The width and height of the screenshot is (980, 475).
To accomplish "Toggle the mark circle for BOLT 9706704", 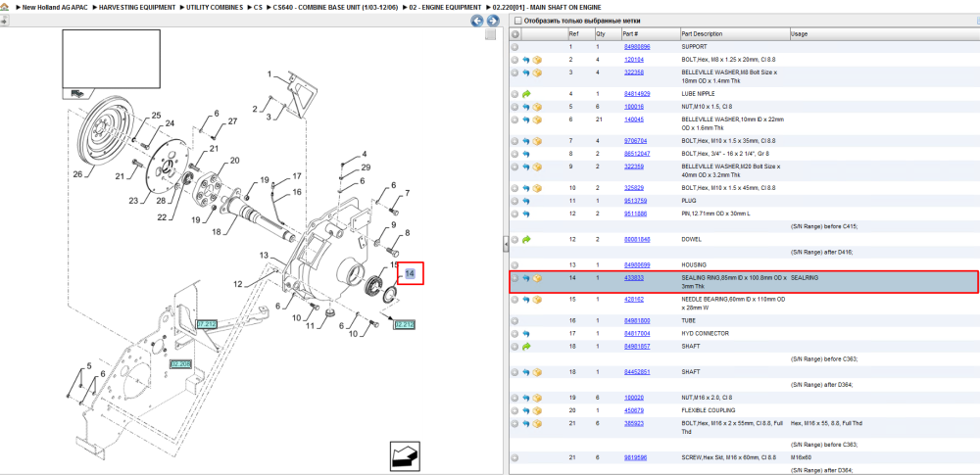I will (515, 141).
